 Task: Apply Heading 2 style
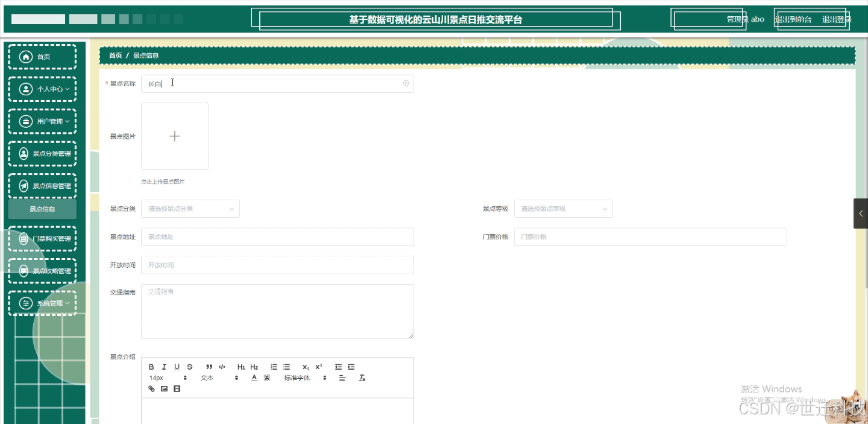click(x=254, y=367)
